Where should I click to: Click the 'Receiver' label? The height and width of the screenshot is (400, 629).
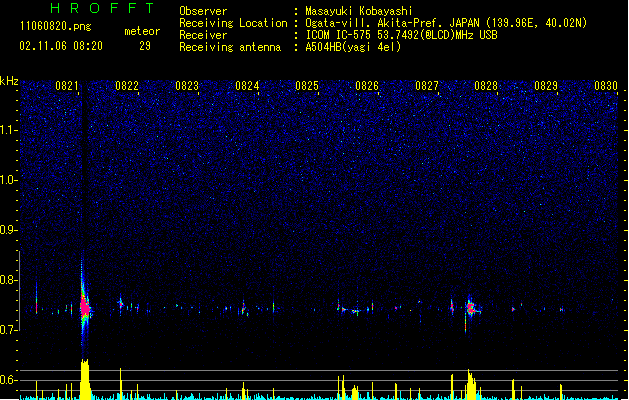coord(203,35)
